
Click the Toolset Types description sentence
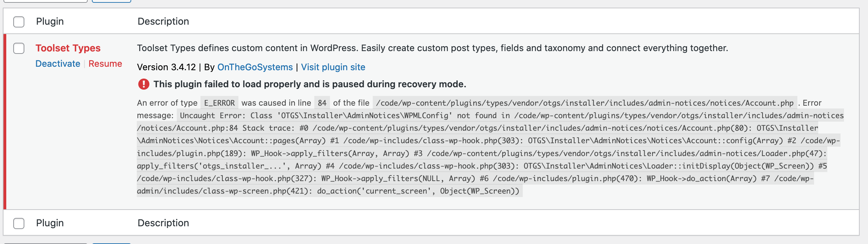[432, 48]
